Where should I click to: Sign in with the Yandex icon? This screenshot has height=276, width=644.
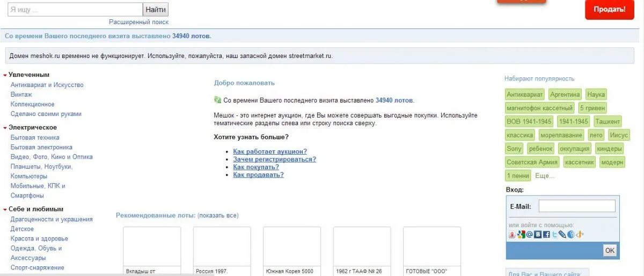(512, 235)
